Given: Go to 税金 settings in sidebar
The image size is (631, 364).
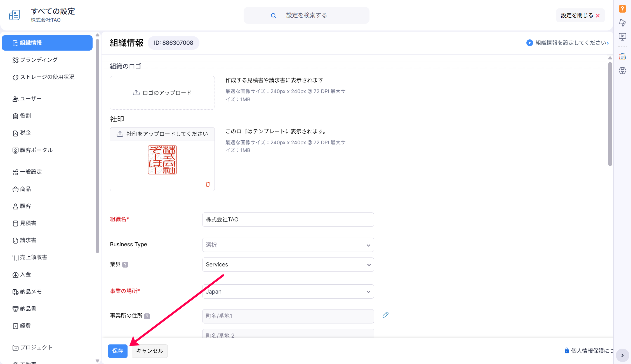Looking at the screenshot, I should point(25,133).
